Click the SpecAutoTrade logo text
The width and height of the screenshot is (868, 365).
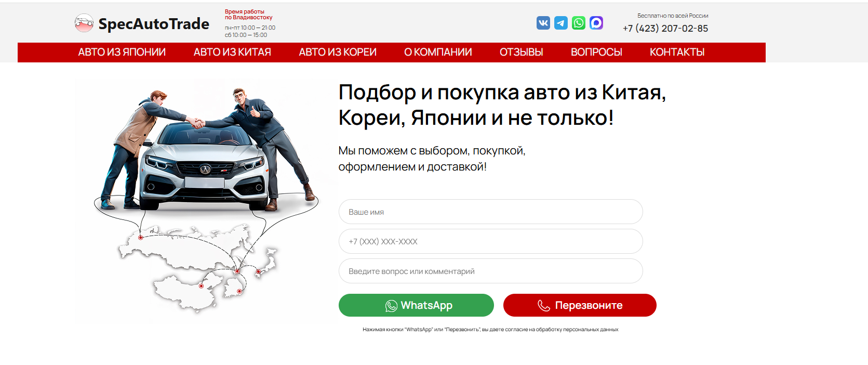154,24
